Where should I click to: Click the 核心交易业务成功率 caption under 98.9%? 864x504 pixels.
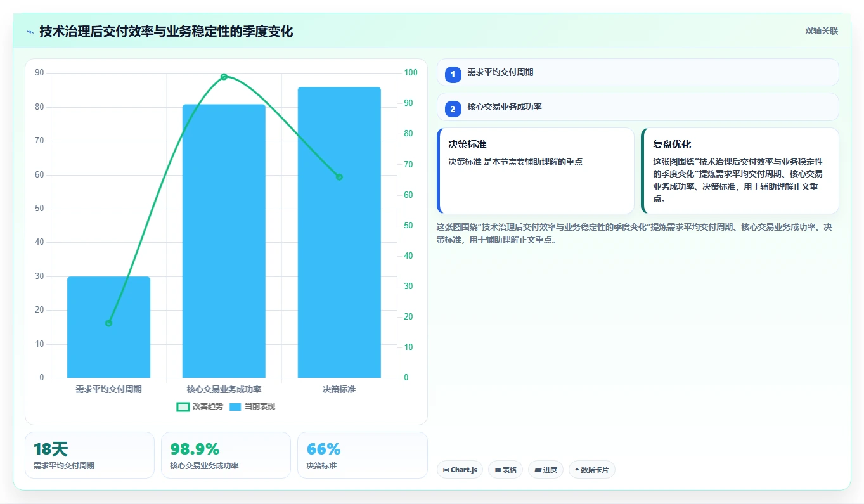point(204,466)
